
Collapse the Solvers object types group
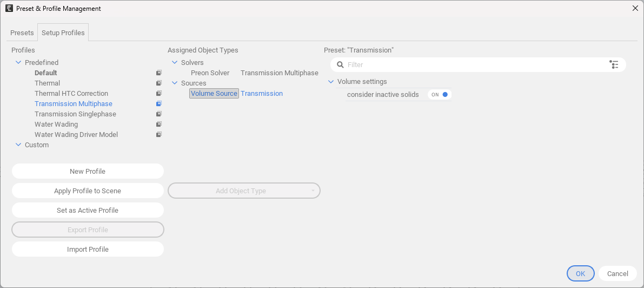pyautogui.click(x=175, y=63)
